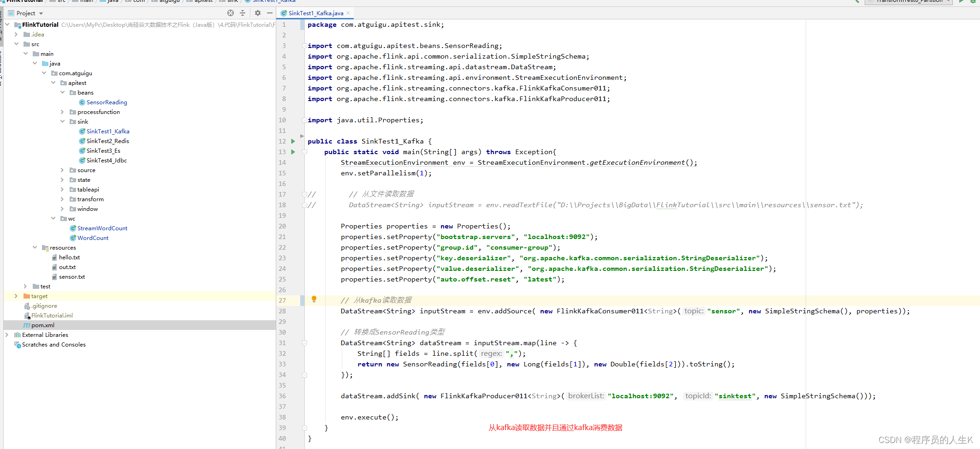
Task: Click the locate current file target icon
Action: tap(231, 13)
